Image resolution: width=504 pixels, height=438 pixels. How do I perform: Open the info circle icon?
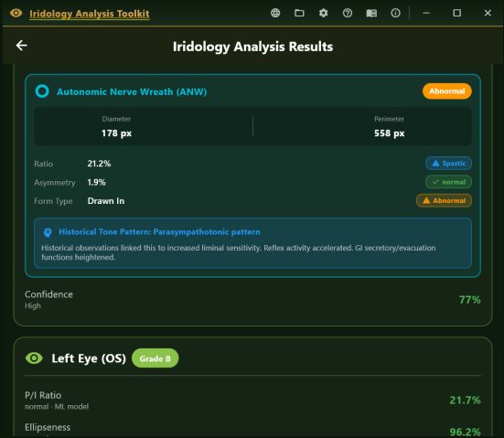coord(395,13)
